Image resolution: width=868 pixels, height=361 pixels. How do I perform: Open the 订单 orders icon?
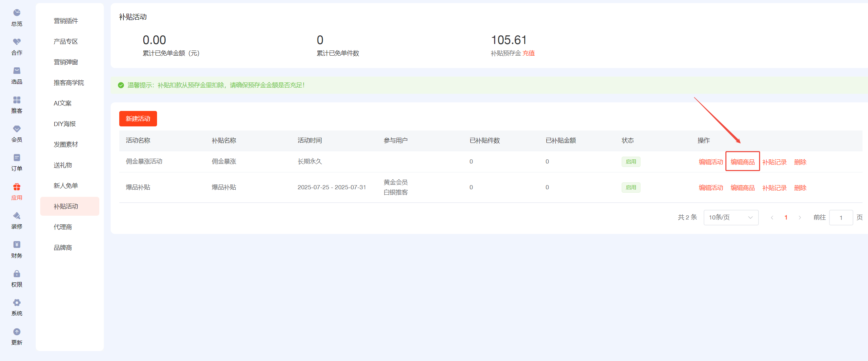(16, 158)
